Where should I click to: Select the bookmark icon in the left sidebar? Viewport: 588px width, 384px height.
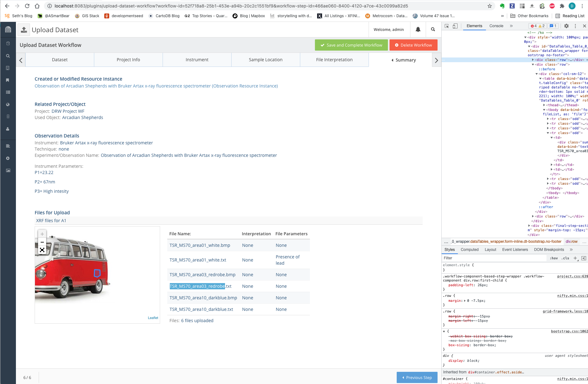[x=8, y=80]
